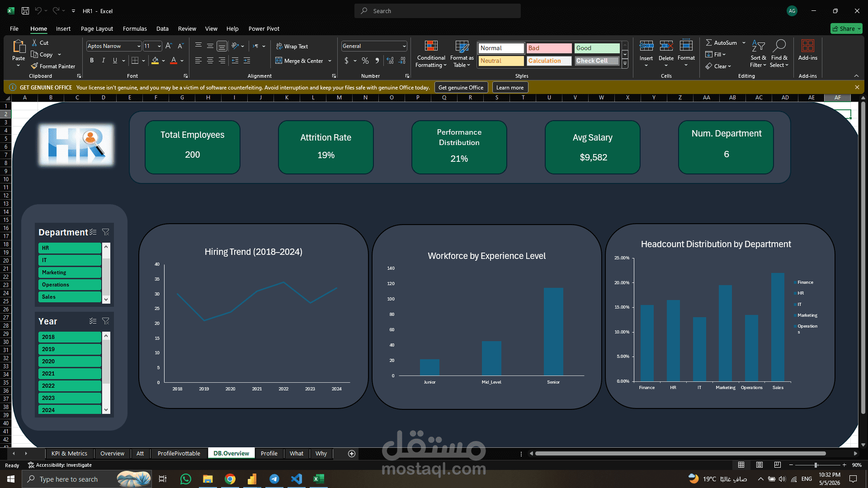The width and height of the screenshot is (868, 488).
Task: Apply the percent style number format
Action: tap(365, 61)
